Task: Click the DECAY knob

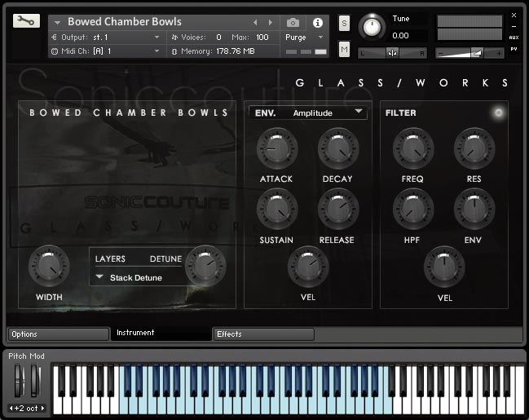Action: point(338,148)
